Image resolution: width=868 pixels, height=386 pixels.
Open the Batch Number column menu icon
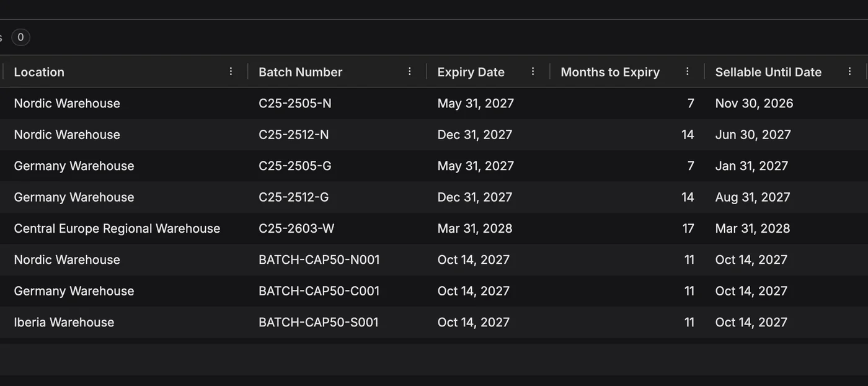pos(409,71)
